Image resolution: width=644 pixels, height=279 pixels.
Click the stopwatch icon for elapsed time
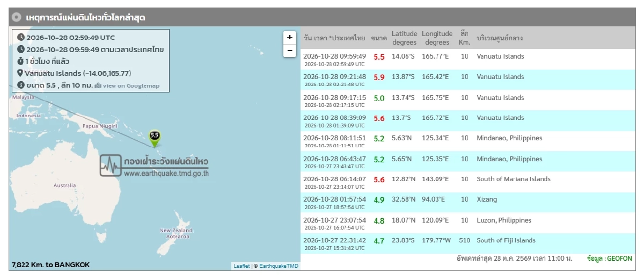(x=21, y=61)
